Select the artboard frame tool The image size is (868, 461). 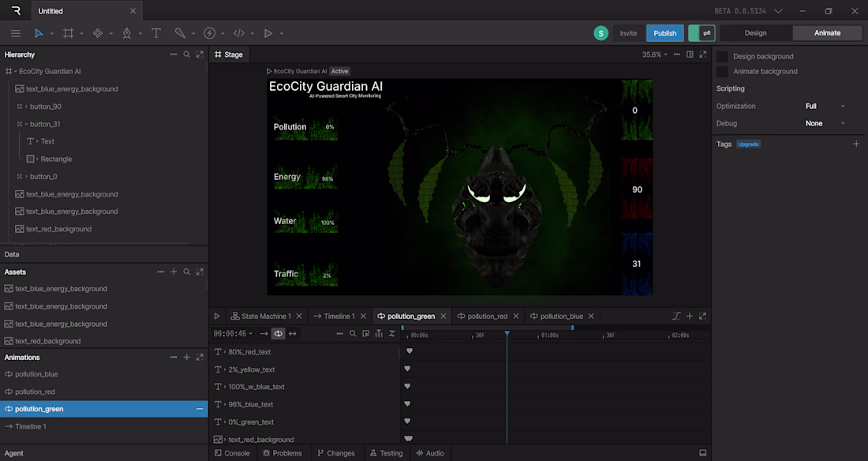pyautogui.click(x=68, y=33)
